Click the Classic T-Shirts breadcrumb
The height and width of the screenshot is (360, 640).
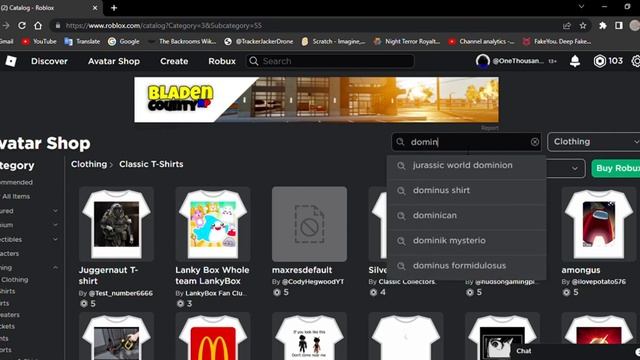[x=151, y=164]
